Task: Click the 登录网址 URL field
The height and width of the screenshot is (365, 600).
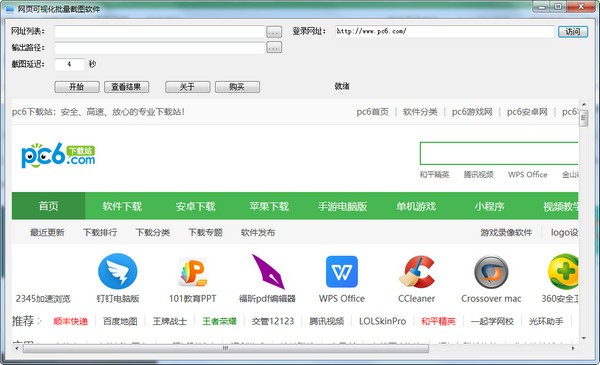Action: (445, 31)
